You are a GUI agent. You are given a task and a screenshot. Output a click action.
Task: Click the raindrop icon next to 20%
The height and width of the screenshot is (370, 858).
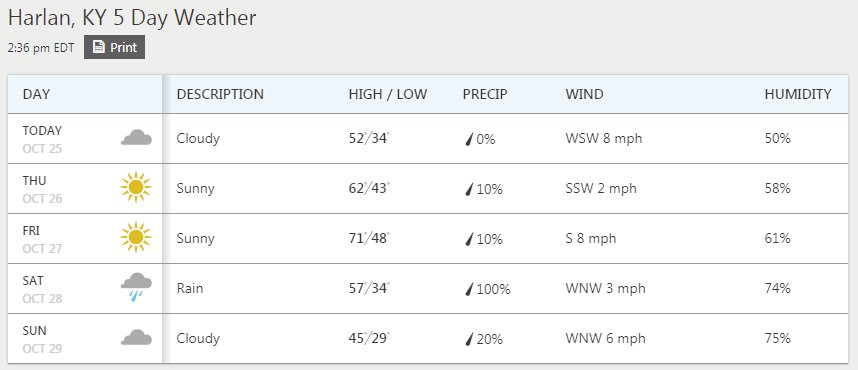(469, 339)
